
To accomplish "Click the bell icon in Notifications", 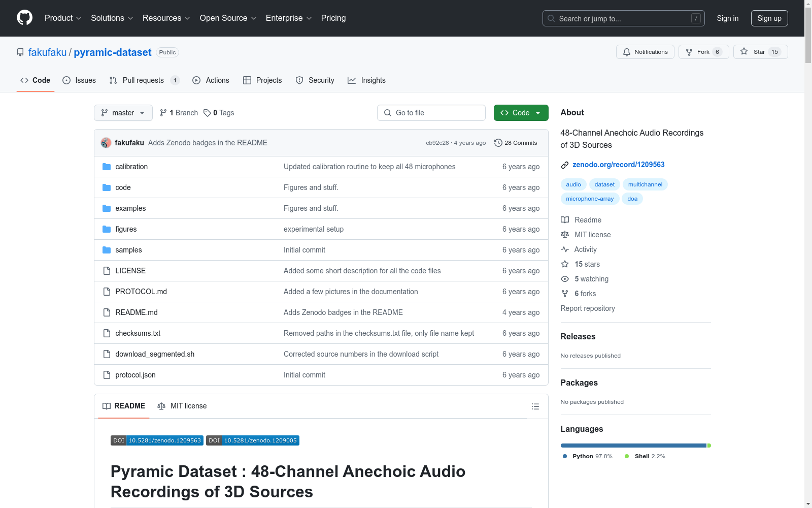I will pos(627,52).
